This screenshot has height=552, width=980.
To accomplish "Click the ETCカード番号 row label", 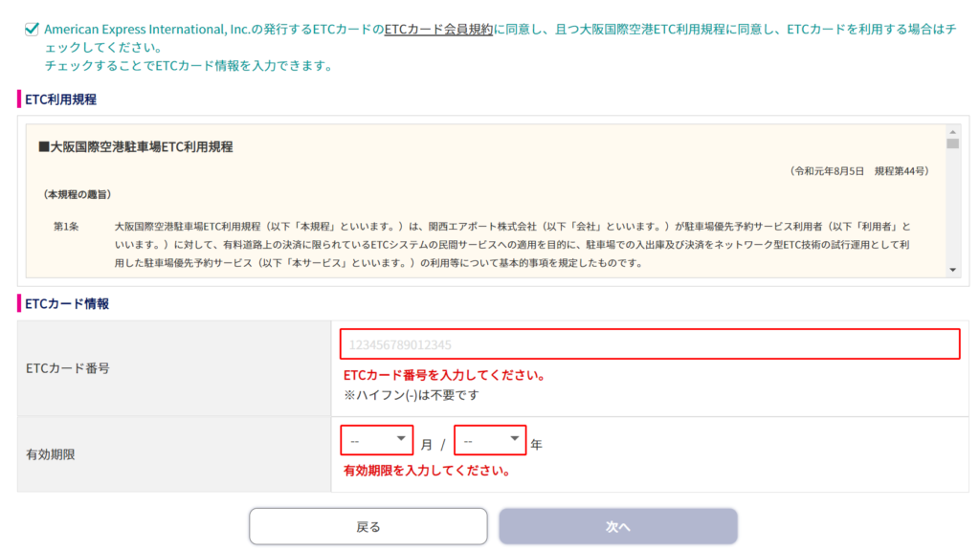I will (67, 368).
